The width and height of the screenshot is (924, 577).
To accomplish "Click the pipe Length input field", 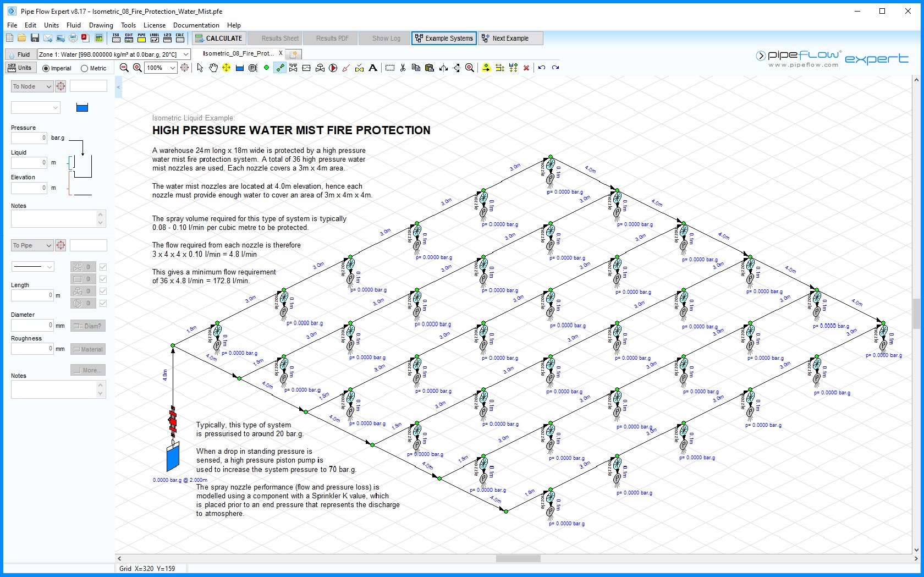I will click(x=32, y=295).
